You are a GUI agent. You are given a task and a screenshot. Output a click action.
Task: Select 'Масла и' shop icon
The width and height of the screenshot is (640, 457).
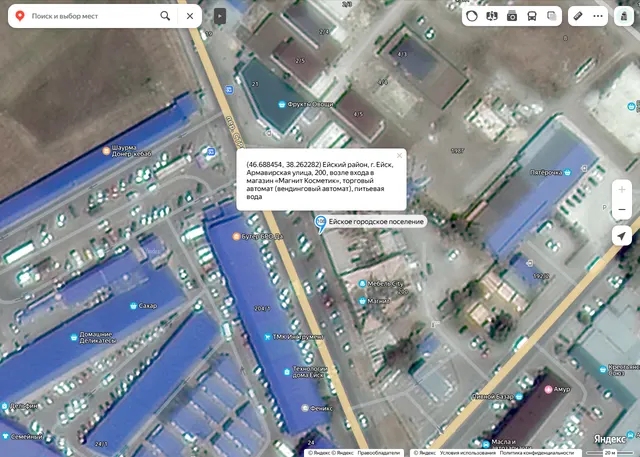tap(485, 444)
